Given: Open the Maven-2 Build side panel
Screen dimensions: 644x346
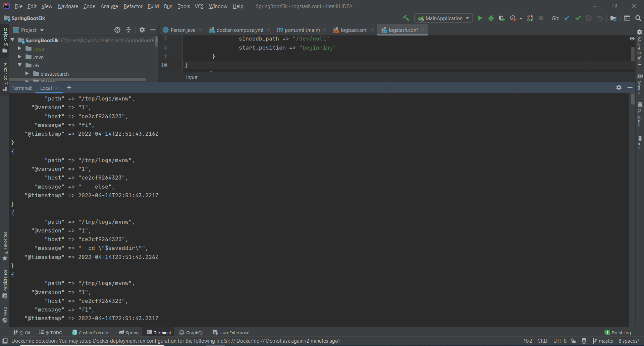Looking at the screenshot, I should click(x=639, y=48).
